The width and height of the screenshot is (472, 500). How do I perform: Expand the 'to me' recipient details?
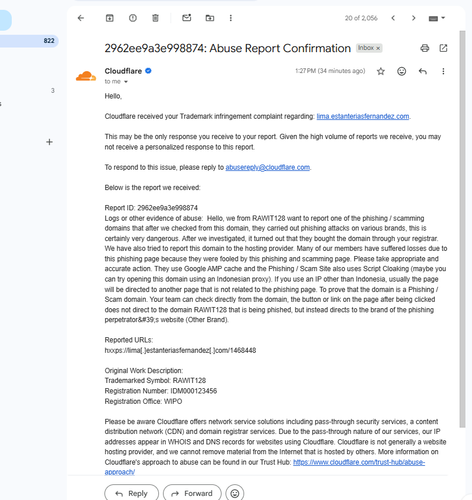(x=126, y=82)
